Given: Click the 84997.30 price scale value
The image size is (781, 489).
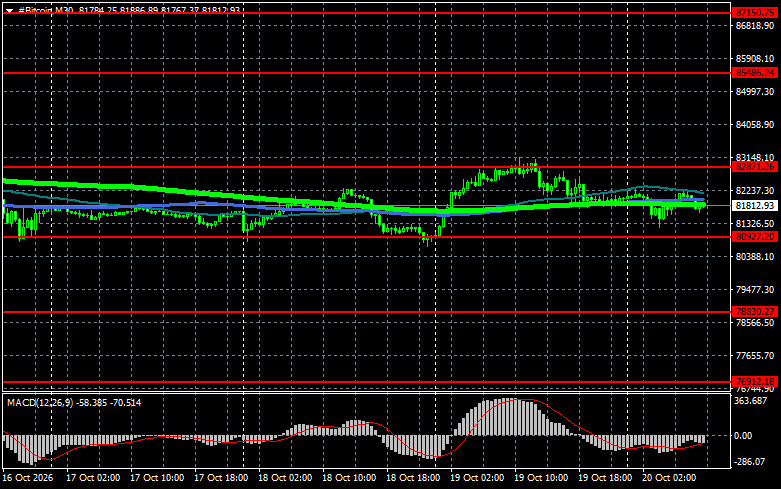Looking at the screenshot, I should pos(755,92).
